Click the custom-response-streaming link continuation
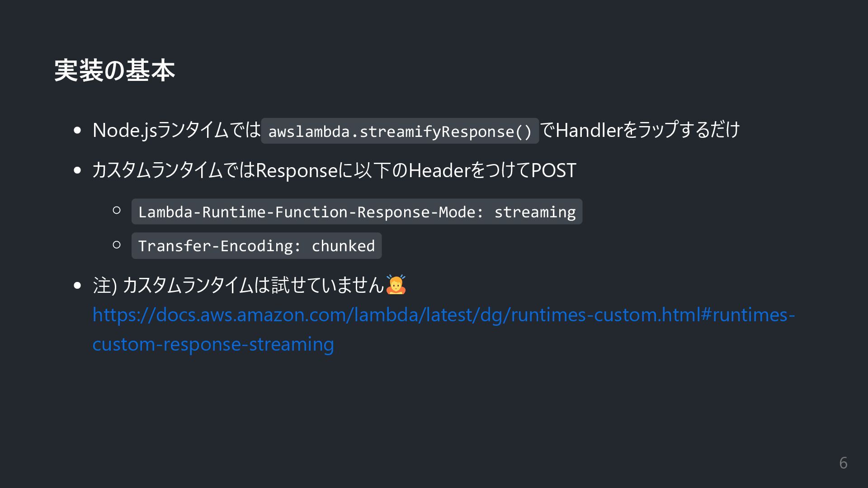The height and width of the screenshot is (488, 868). pos(213,344)
